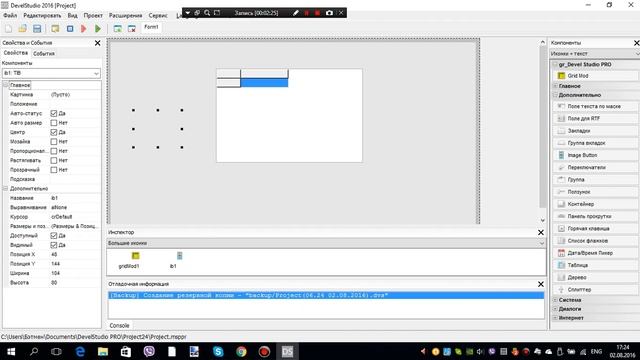The height and width of the screenshot is (360, 640).
Task: Toggle the Авто-статус checkbox
Action: [x=53, y=113]
